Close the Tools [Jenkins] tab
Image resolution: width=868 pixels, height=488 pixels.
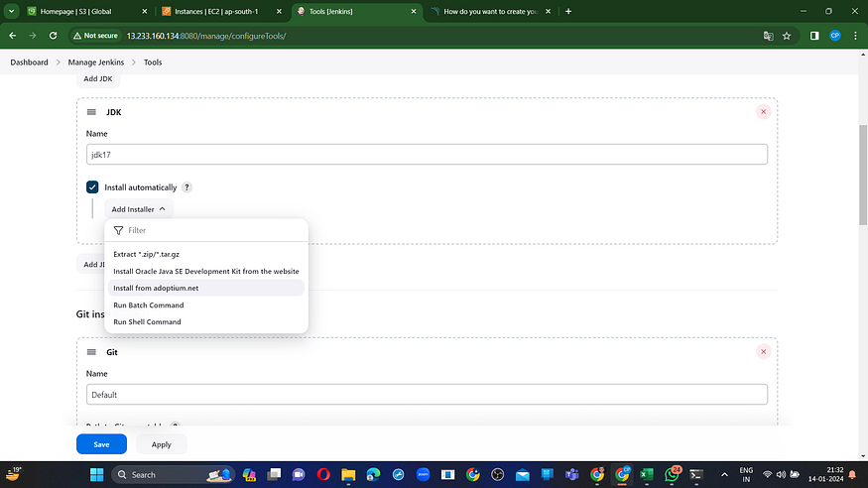pos(414,11)
